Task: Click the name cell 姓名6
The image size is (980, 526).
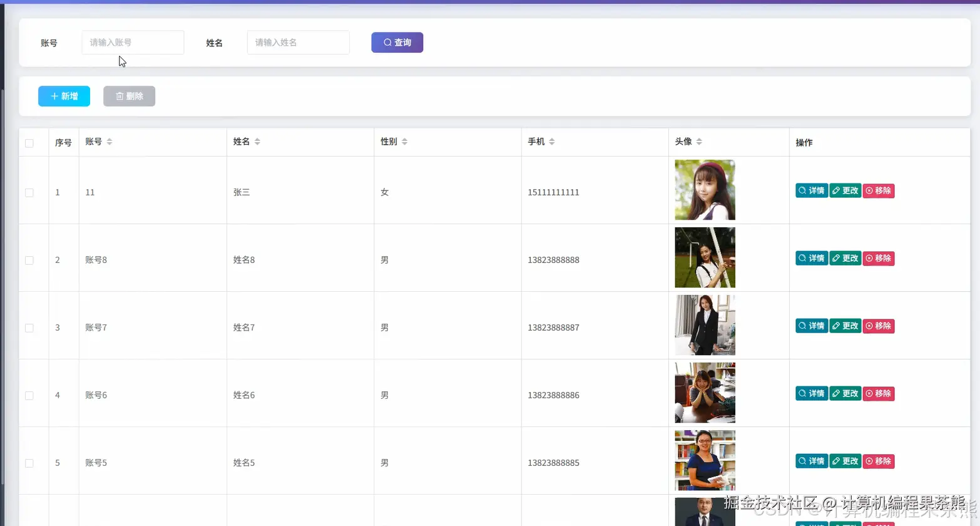Action: point(244,395)
